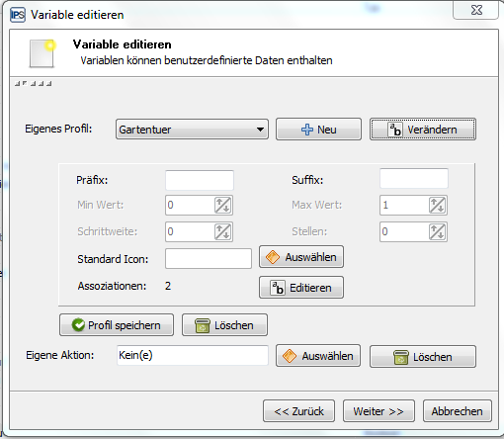The width and height of the screenshot is (504, 439).
Task: Click the IPS application icon in title bar
Action: click(18, 15)
